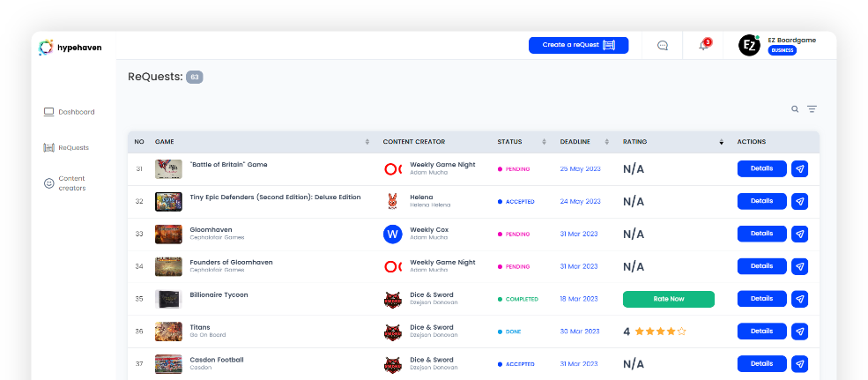The height and width of the screenshot is (380, 868).
Task: Sort by the Game column arrows
Action: (x=367, y=142)
